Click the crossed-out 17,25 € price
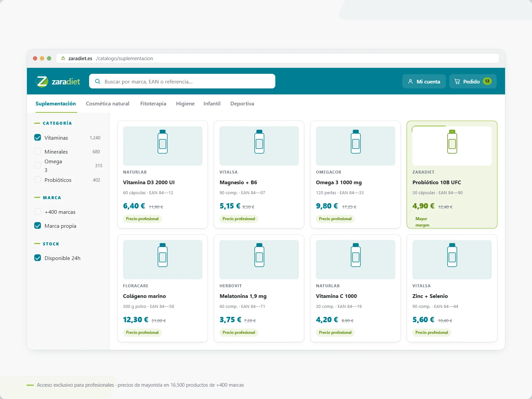532x399 pixels. [349, 207]
